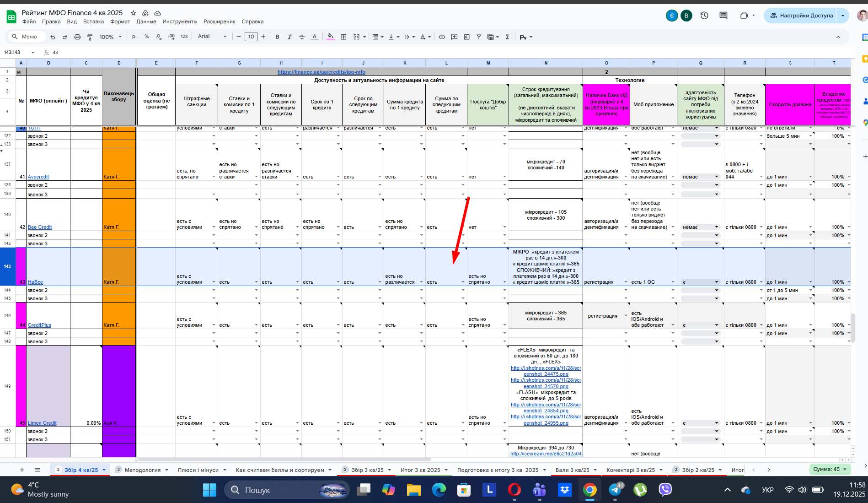Screen dimensions: 868x503
Task: Open the zoom 100% dropdown
Action: (111, 37)
